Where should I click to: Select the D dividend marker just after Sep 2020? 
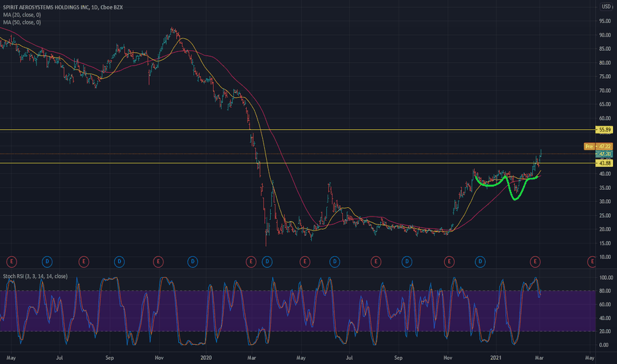(x=407, y=261)
